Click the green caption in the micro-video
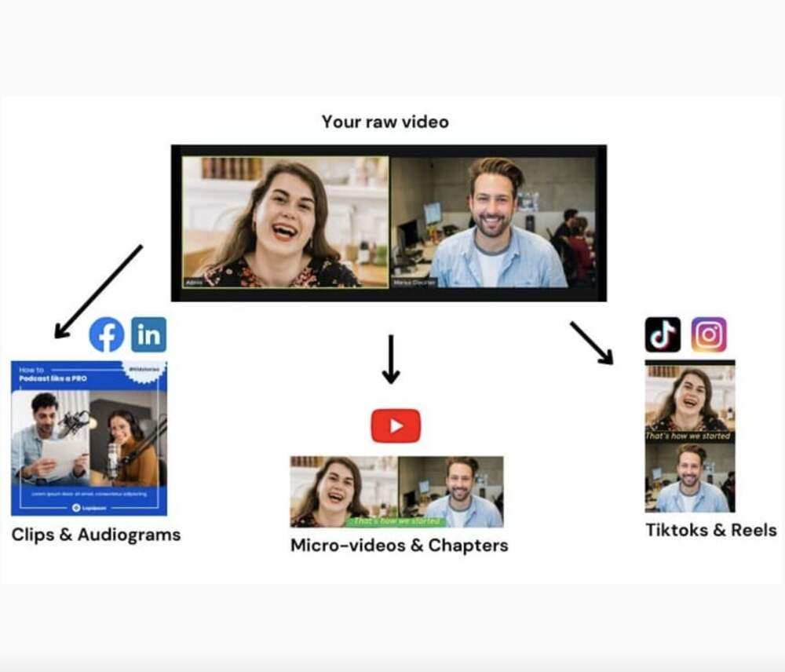The image size is (785, 672). 396,521
